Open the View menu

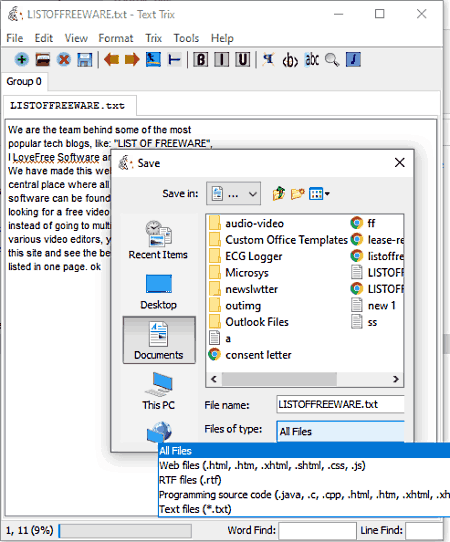76,38
